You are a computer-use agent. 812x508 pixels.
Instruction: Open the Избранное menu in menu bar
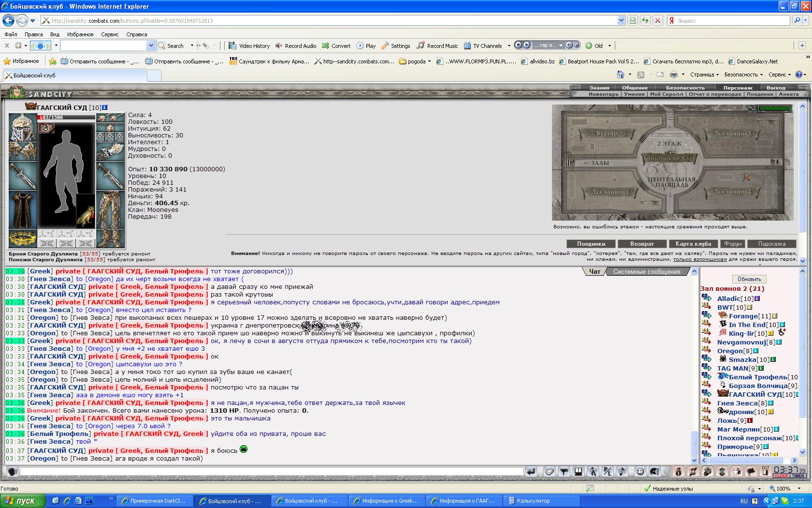click(80, 34)
